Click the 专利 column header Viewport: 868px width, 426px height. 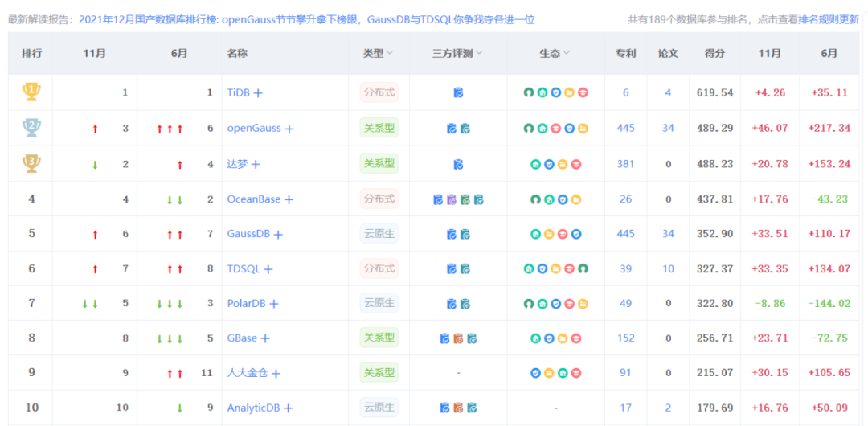click(x=625, y=54)
